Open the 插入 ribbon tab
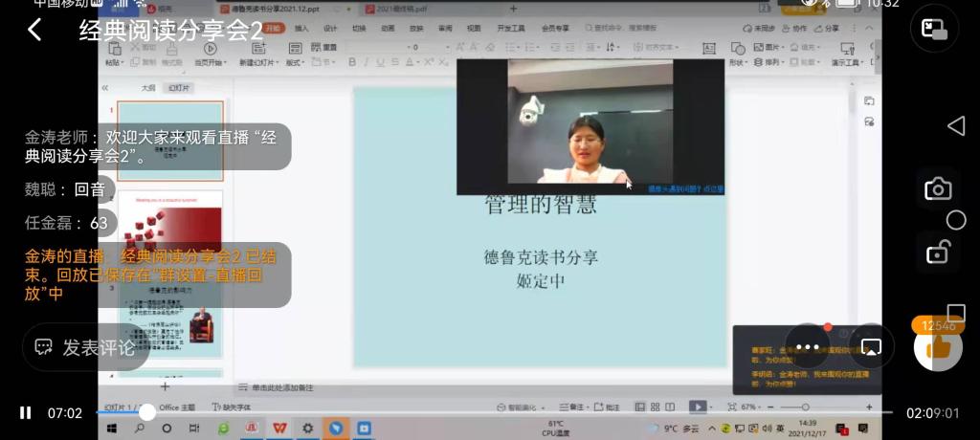 pos(301,29)
